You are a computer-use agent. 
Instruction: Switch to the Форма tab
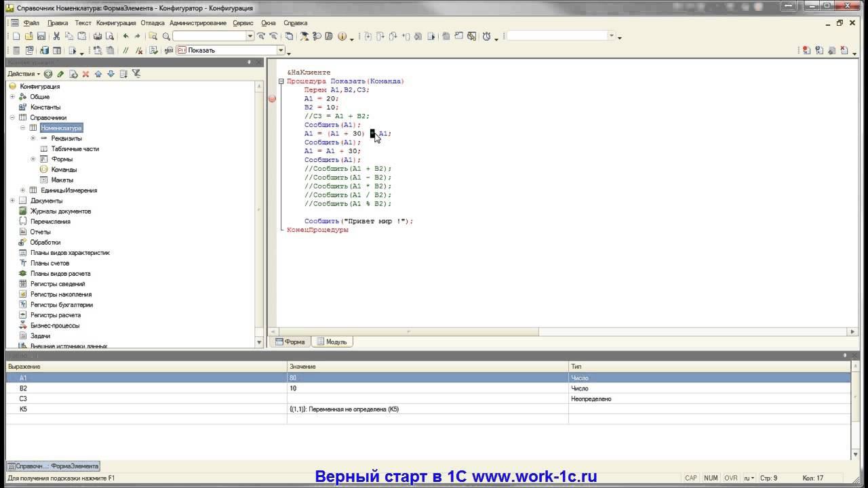pyautogui.click(x=290, y=342)
